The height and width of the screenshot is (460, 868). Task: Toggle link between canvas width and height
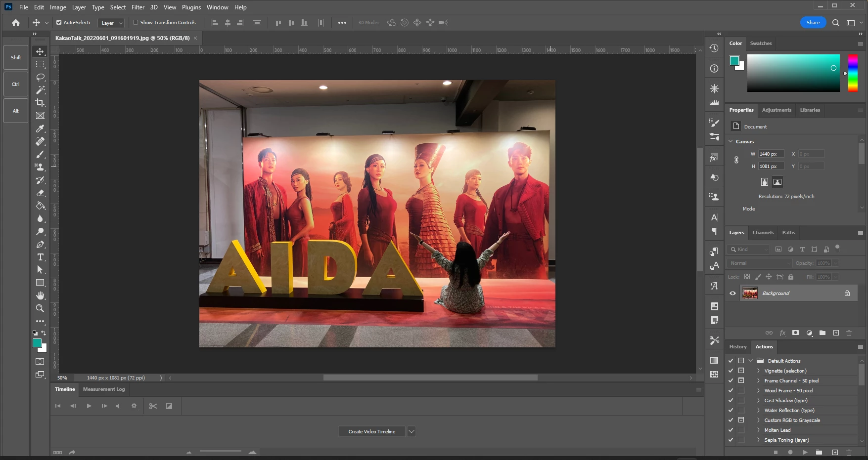[x=736, y=160]
